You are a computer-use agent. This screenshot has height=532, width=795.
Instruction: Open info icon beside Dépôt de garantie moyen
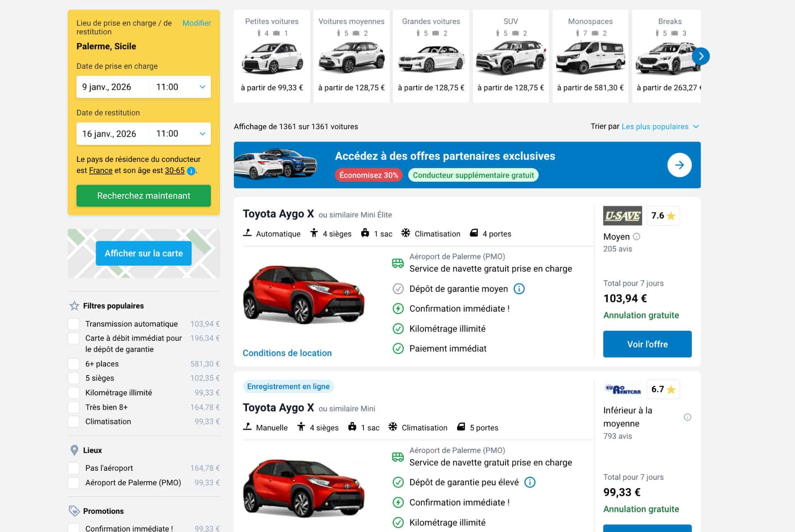(x=519, y=289)
